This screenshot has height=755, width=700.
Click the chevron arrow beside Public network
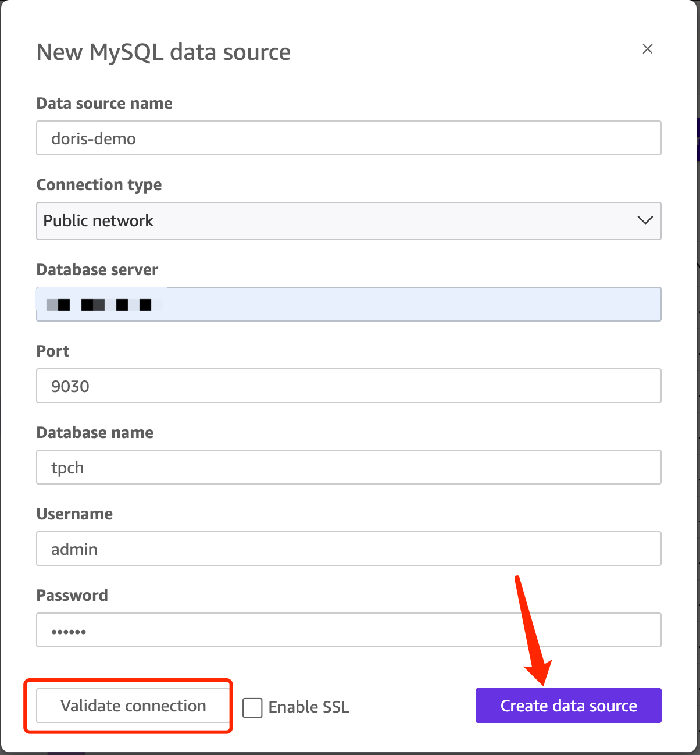pyautogui.click(x=645, y=220)
